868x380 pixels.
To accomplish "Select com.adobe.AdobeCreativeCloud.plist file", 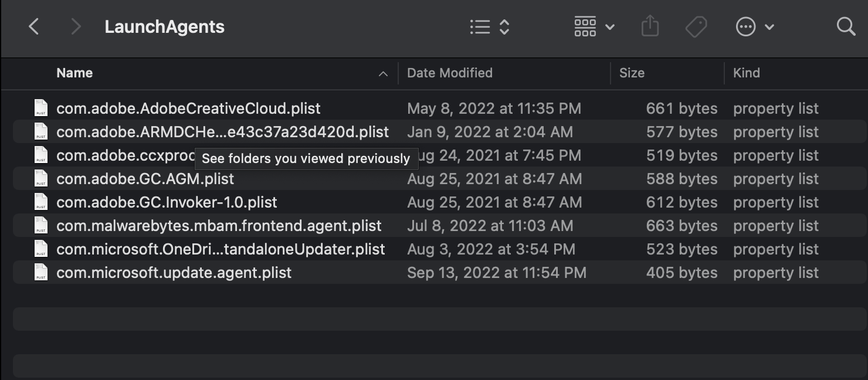I will tap(188, 108).
